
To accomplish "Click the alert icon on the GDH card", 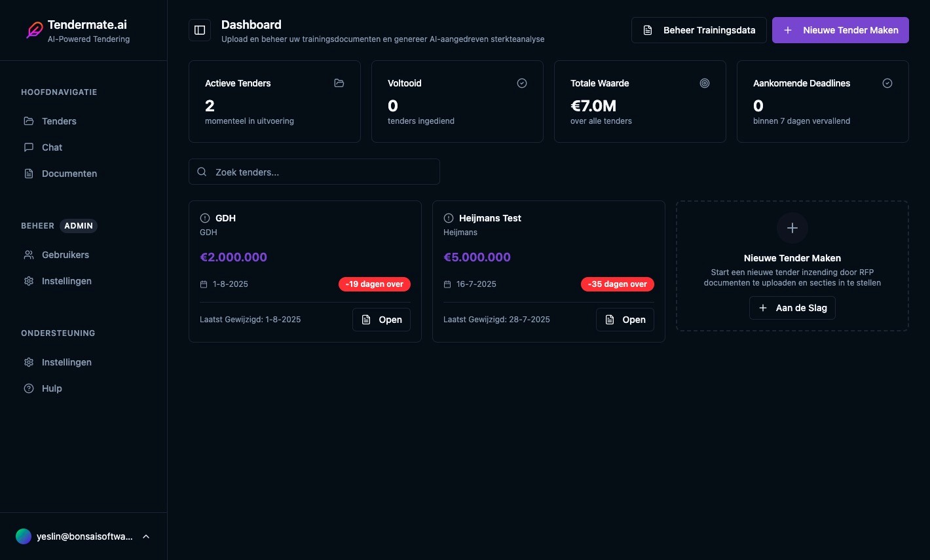I will point(205,218).
